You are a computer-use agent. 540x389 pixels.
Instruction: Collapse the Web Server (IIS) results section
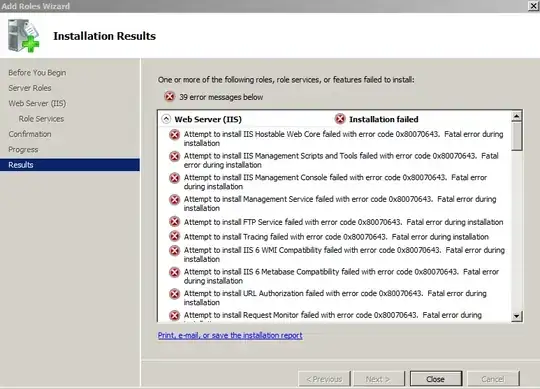(x=166, y=119)
